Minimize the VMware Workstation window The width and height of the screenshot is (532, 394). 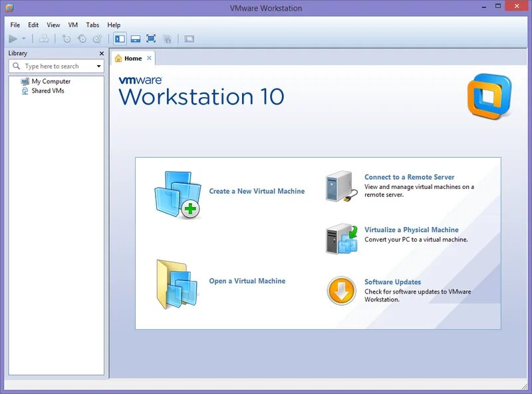[x=484, y=7]
